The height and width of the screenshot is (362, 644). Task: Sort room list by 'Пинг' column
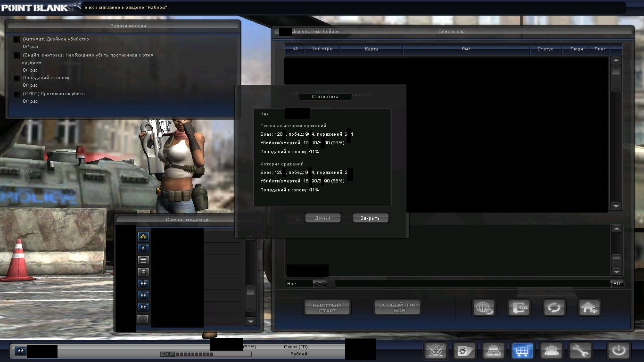[x=600, y=49]
